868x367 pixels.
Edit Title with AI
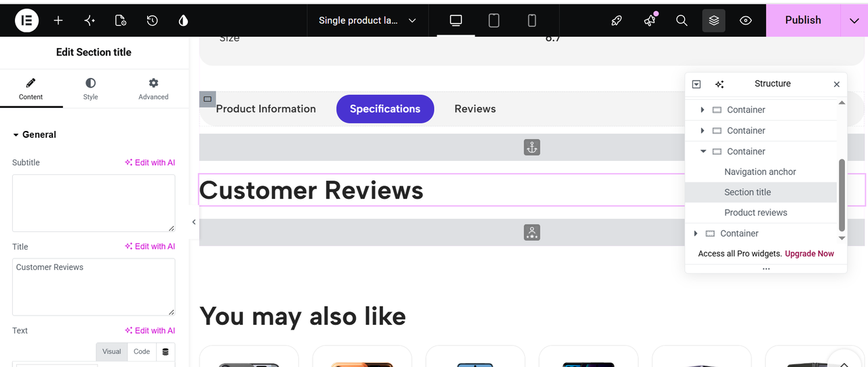point(150,247)
